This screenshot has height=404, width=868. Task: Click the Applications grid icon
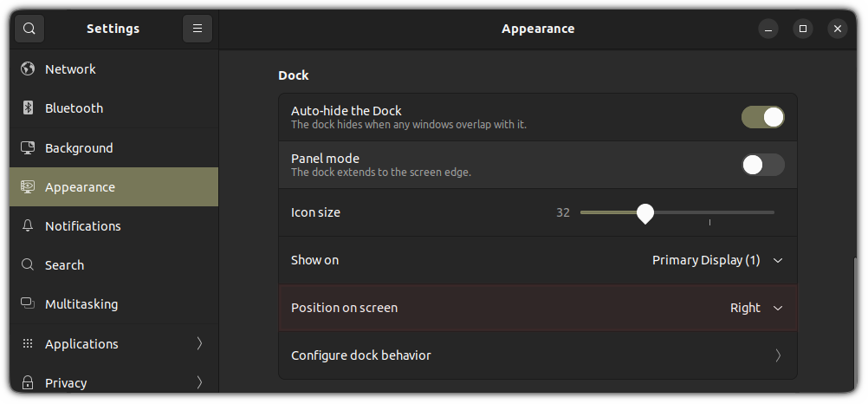point(28,344)
